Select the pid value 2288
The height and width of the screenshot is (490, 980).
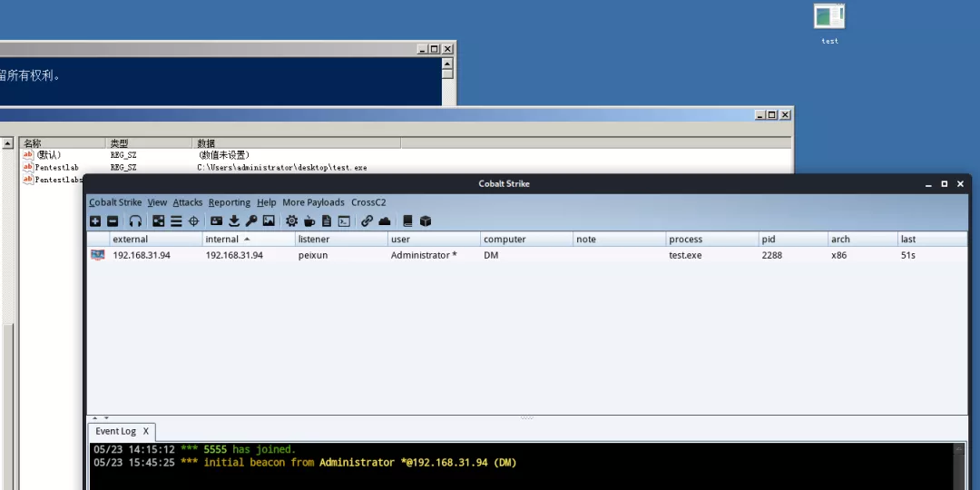771,255
